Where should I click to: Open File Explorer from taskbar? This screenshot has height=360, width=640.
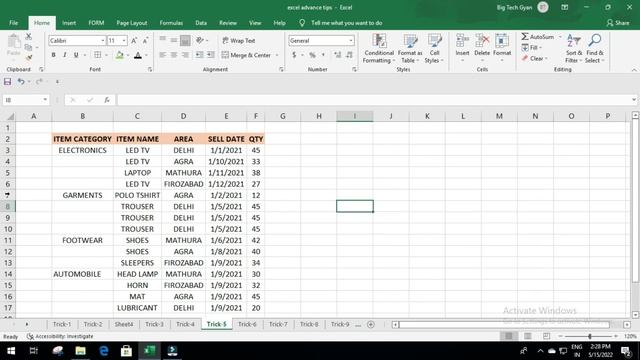pos(80,351)
